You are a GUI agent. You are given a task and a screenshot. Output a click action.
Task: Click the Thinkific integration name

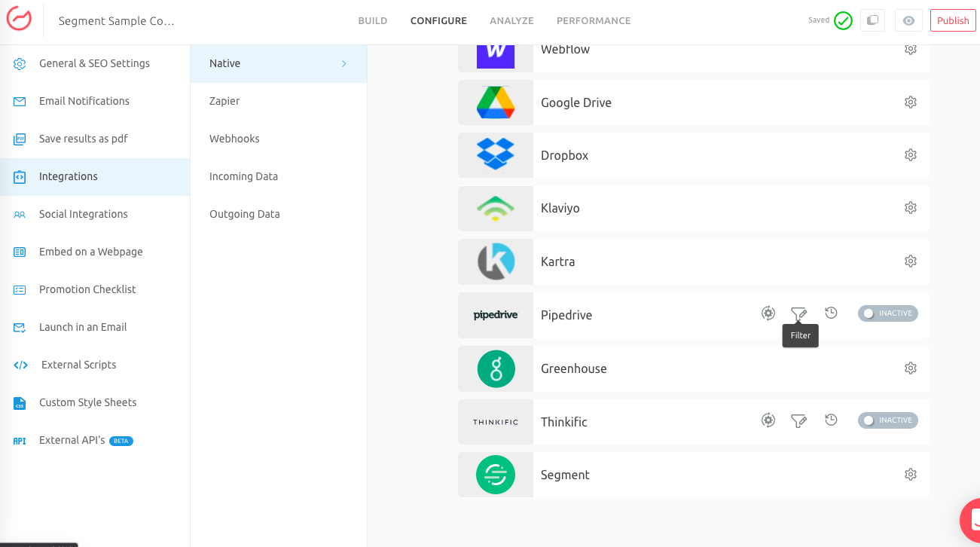[x=564, y=422]
